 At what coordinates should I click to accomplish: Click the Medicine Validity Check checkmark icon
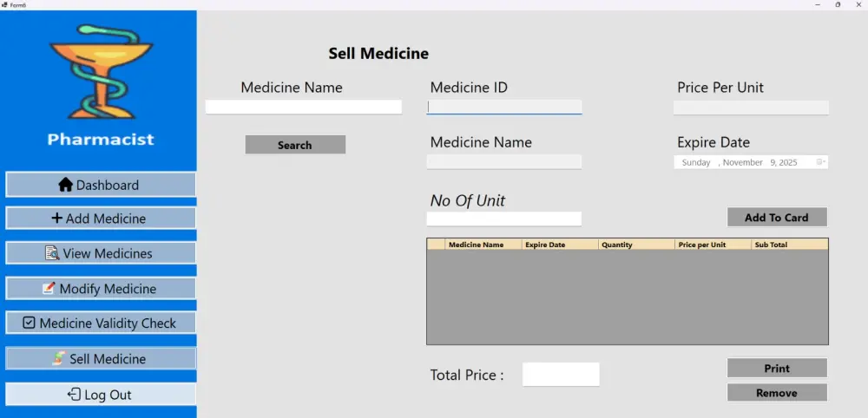click(30, 323)
